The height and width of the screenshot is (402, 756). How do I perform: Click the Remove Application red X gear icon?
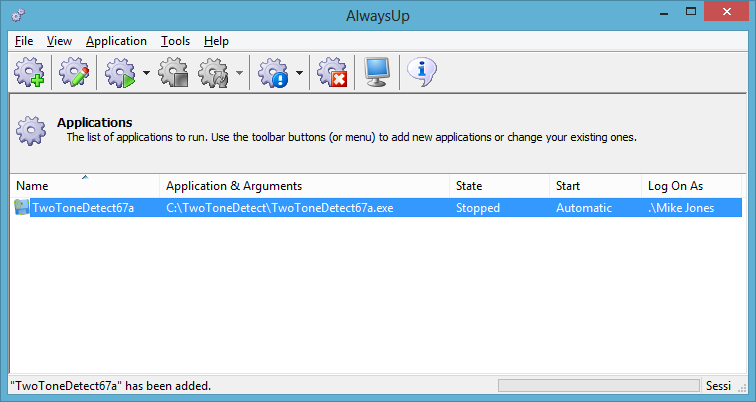pos(332,72)
